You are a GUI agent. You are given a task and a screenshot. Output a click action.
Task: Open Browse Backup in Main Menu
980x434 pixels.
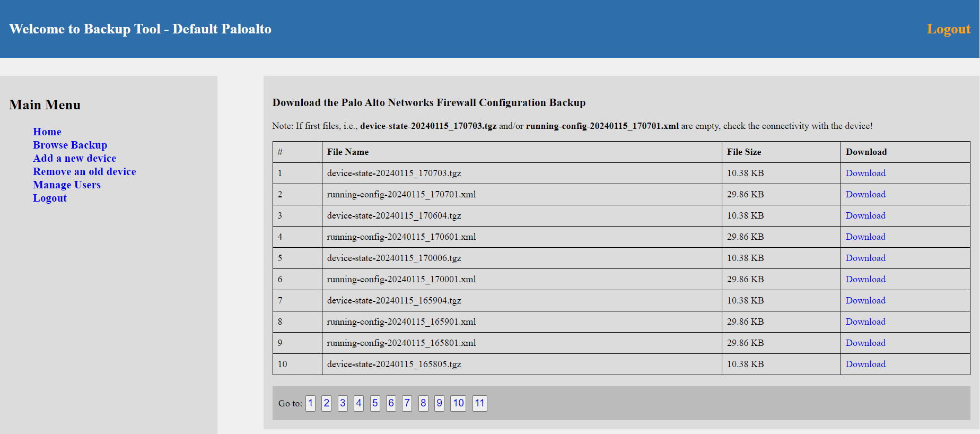point(70,145)
